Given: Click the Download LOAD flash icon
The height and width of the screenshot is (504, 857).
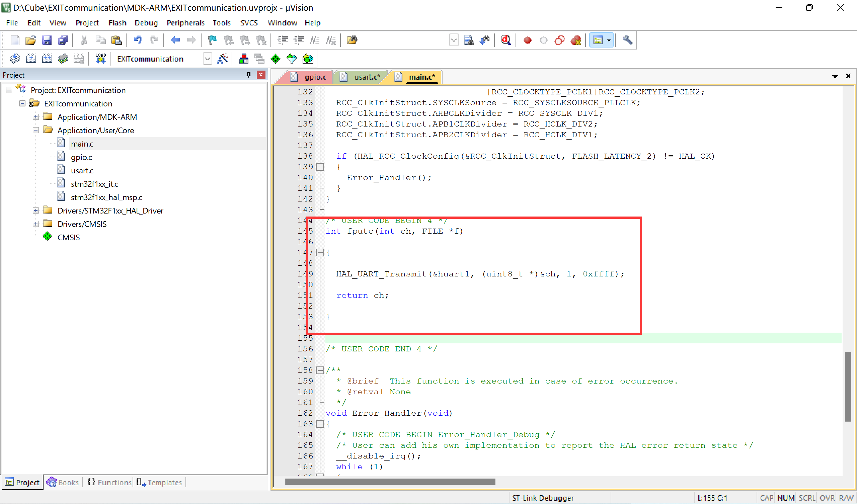Looking at the screenshot, I should click(x=100, y=59).
